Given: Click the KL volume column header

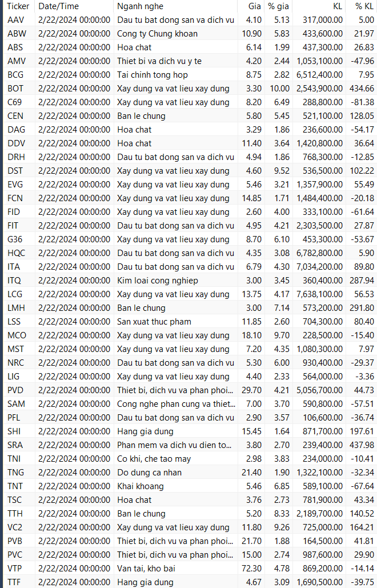Looking at the screenshot, I should pos(336,6).
